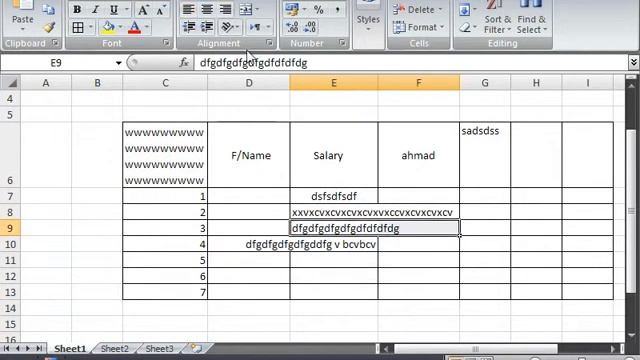This screenshot has height=360, width=640.
Task: Click the Text Direction icon
Action: [256, 27]
